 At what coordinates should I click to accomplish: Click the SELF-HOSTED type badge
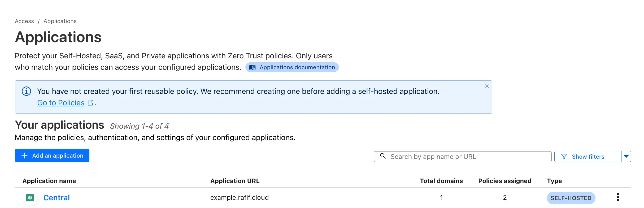coord(571,198)
